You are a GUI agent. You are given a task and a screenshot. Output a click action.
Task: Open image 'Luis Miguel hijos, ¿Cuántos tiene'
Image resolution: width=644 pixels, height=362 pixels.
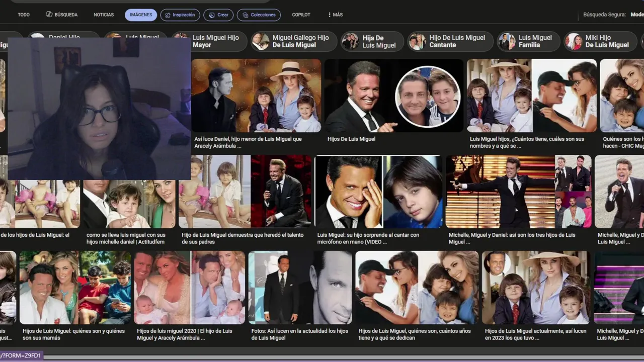click(x=532, y=96)
